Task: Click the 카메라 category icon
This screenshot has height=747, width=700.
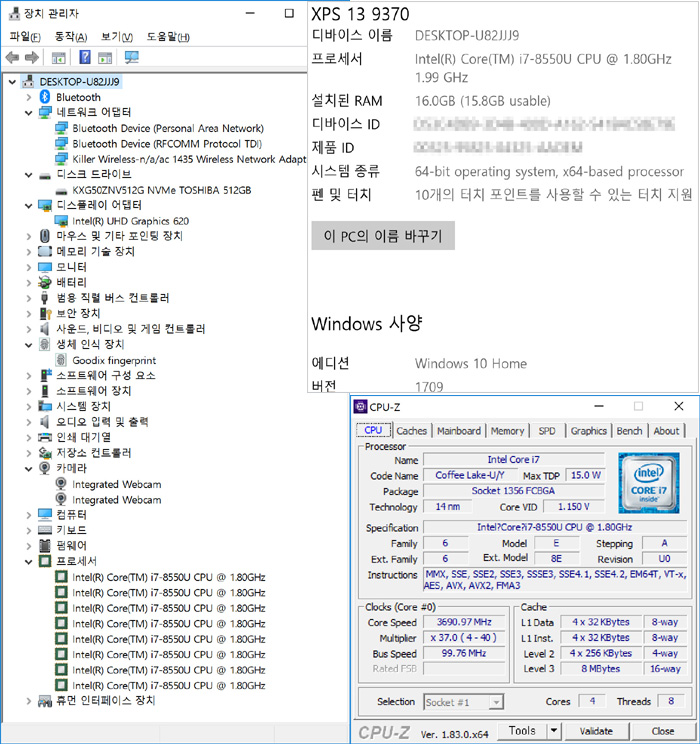Action: [x=45, y=468]
